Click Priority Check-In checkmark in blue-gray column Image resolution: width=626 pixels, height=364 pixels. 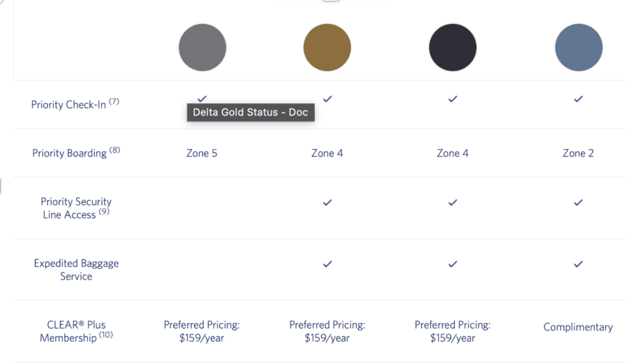(x=578, y=98)
